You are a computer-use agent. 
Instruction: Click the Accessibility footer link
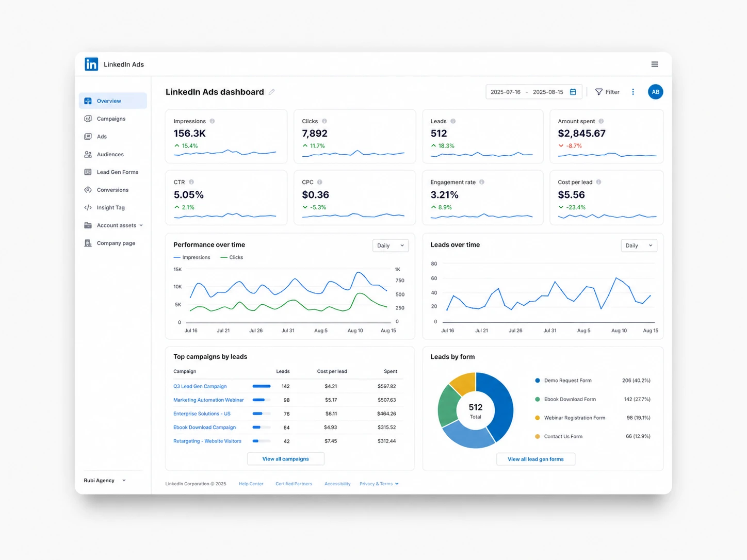tap(337, 484)
